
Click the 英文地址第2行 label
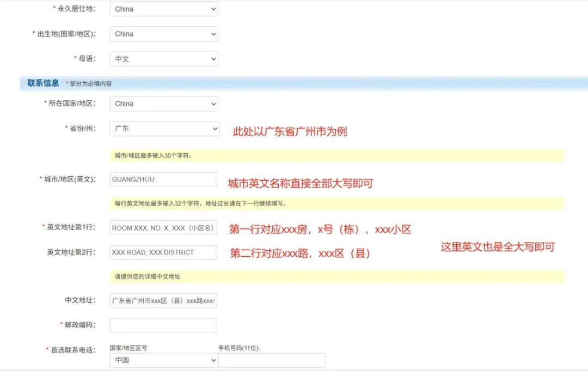coord(71,252)
